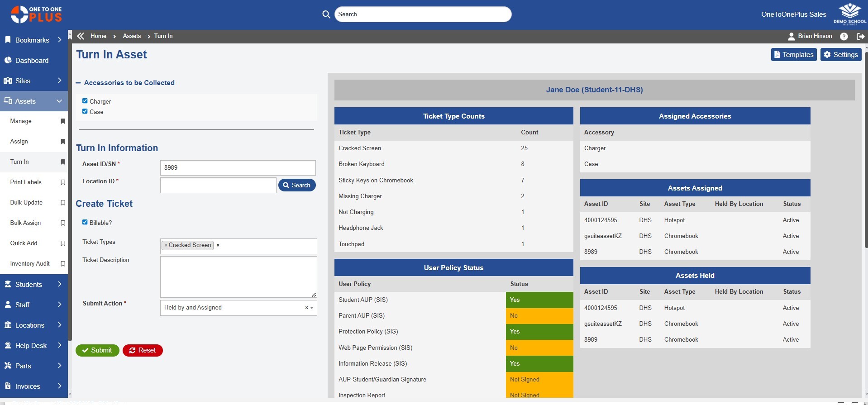Image resolution: width=868 pixels, height=405 pixels.
Task: Collapse sidebar with double chevron icon
Action: coord(81,36)
